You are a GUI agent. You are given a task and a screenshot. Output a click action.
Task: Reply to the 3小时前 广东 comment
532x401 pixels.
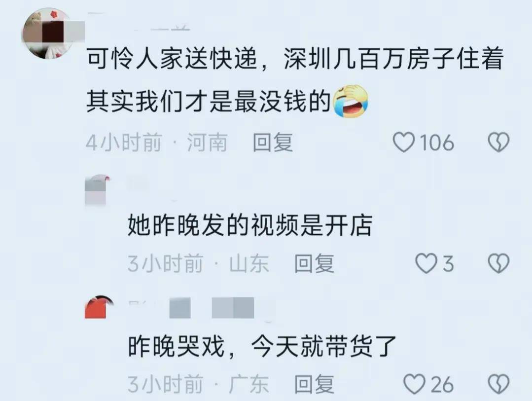(x=314, y=384)
